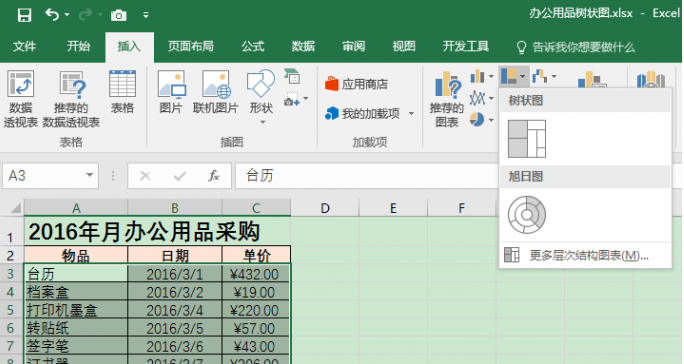The height and width of the screenshot is (364, 684).
Task: Open the undo history dropdown arrow
Action: tap(67, 15)
